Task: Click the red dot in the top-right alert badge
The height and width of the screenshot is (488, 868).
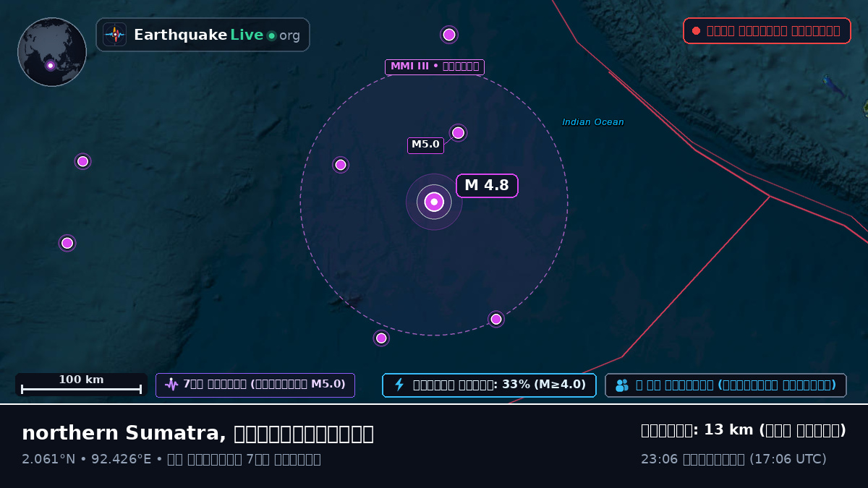Action: [696, 30]
